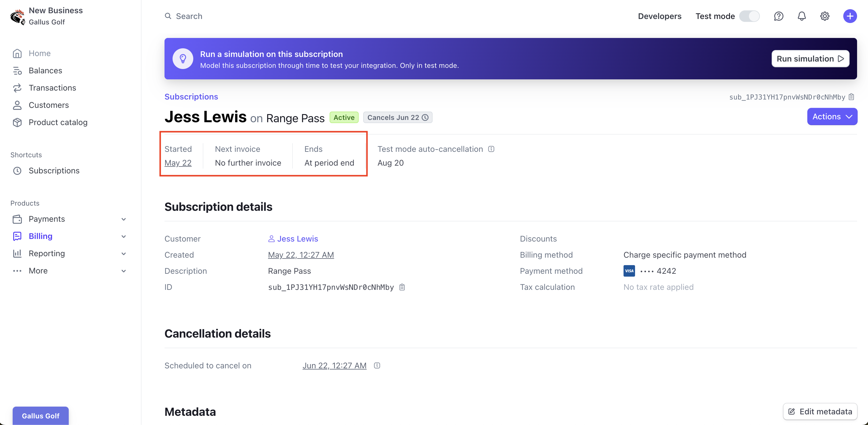Screen dimensions: 868x425
Task: Click the clock icon in Cancels Jun 22 badge
Action: coord(425,118)
